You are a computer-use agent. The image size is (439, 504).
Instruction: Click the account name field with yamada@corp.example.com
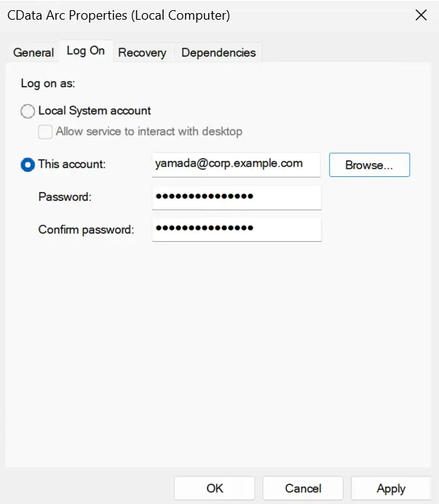236,165
